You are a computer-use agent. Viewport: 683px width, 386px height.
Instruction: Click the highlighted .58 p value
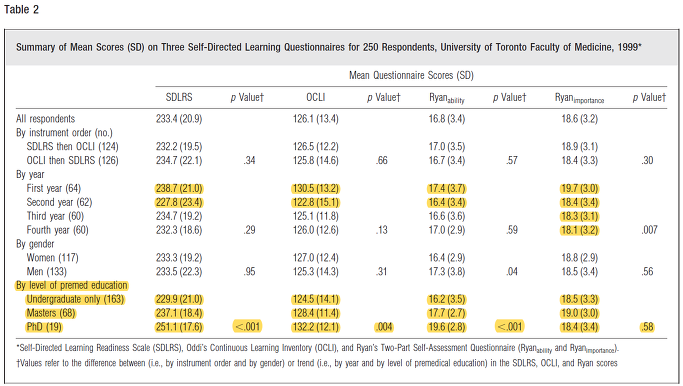pos(648,327)
